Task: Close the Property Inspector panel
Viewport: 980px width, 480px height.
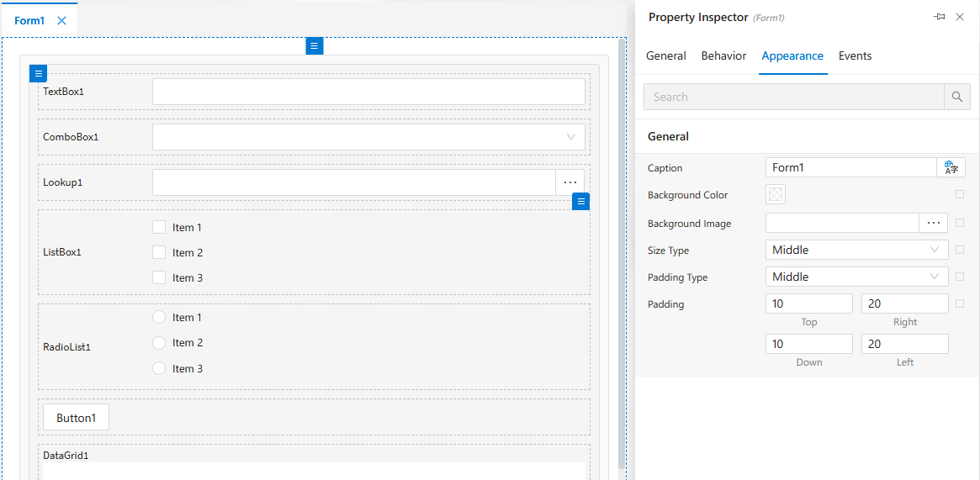Action: [960, 17]
